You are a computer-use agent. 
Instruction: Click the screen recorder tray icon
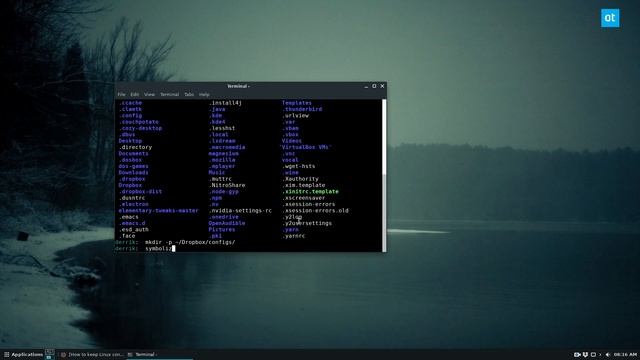pos(577,354)
